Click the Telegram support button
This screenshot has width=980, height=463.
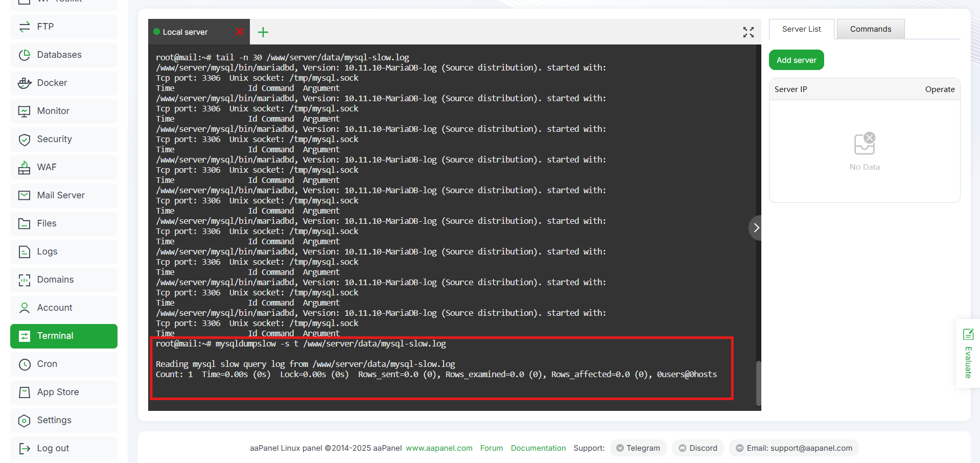[638, 448]
